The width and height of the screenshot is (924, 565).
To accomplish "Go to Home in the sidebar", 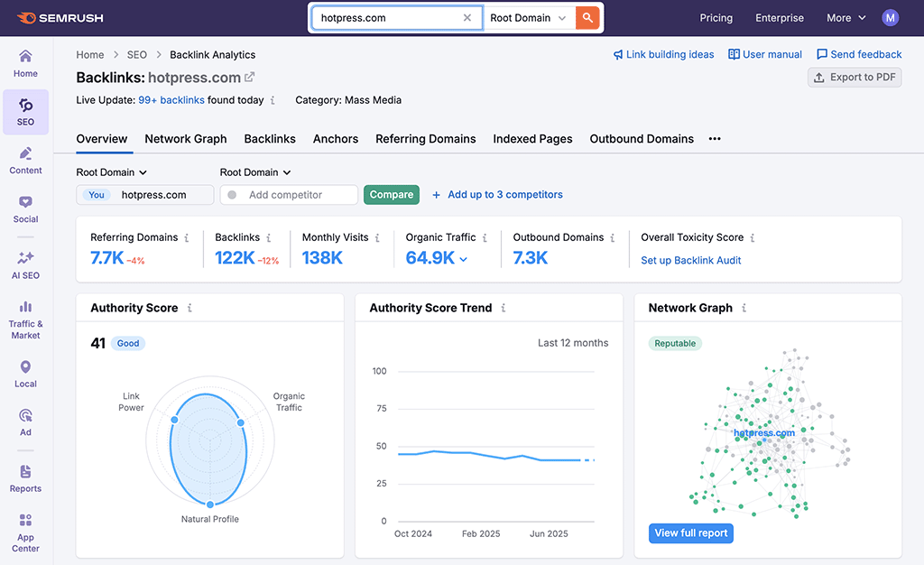I will coord(25,63).
